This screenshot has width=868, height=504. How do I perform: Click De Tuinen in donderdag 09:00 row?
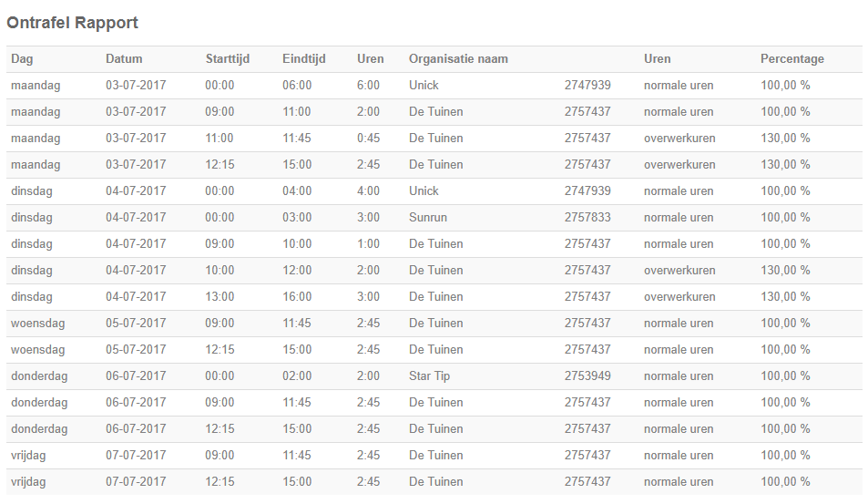pyautogui.click(x=435, y=403)
